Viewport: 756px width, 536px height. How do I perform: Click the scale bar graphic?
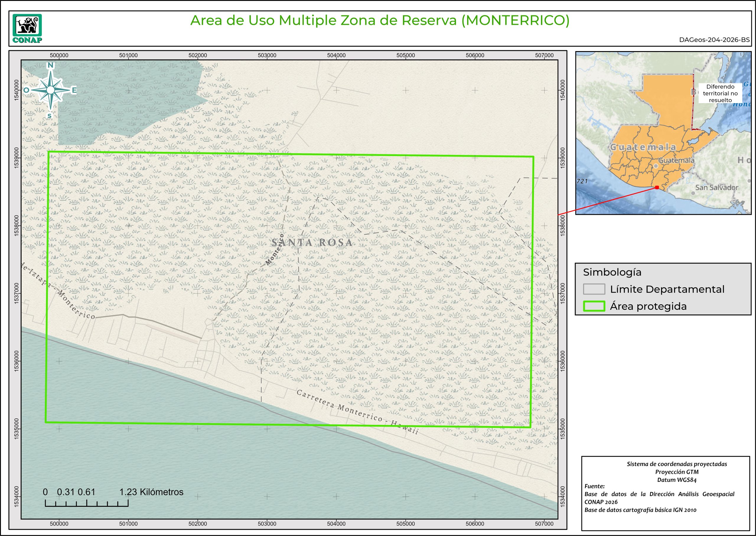coord(87,503)
